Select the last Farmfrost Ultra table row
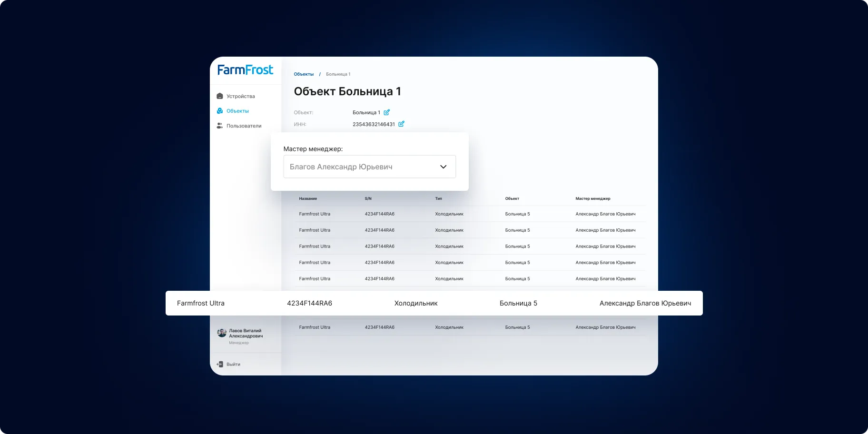The height and width of the screenshot is (434, 868). tap(470, 327)
